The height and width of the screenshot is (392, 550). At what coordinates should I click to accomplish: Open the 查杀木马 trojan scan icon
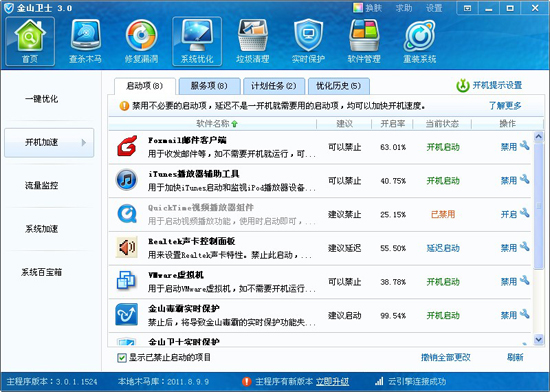86,41
